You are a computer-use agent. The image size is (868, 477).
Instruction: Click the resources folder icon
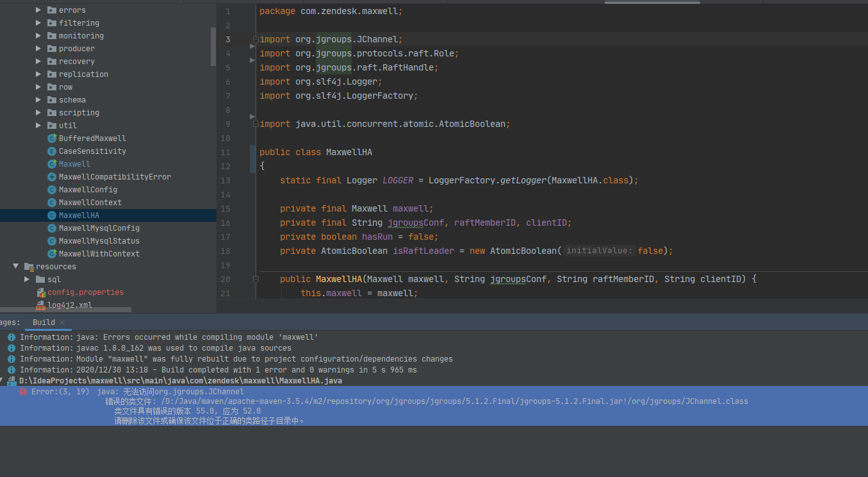(28, 267)
